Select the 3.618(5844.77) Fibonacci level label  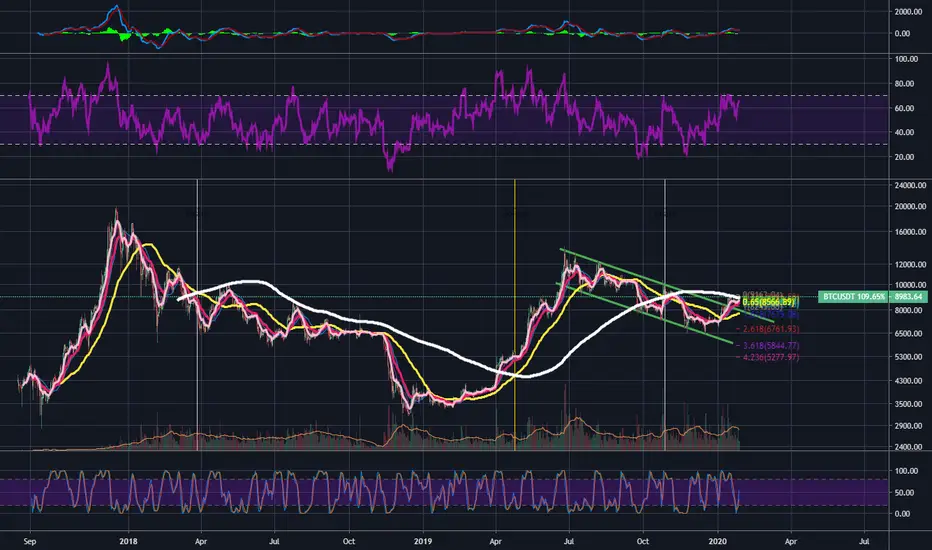tap(771, 345)
